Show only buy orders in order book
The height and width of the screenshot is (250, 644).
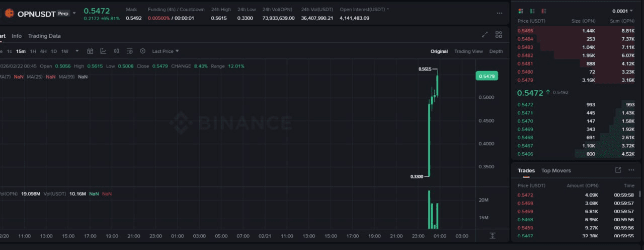pos(532,11)
